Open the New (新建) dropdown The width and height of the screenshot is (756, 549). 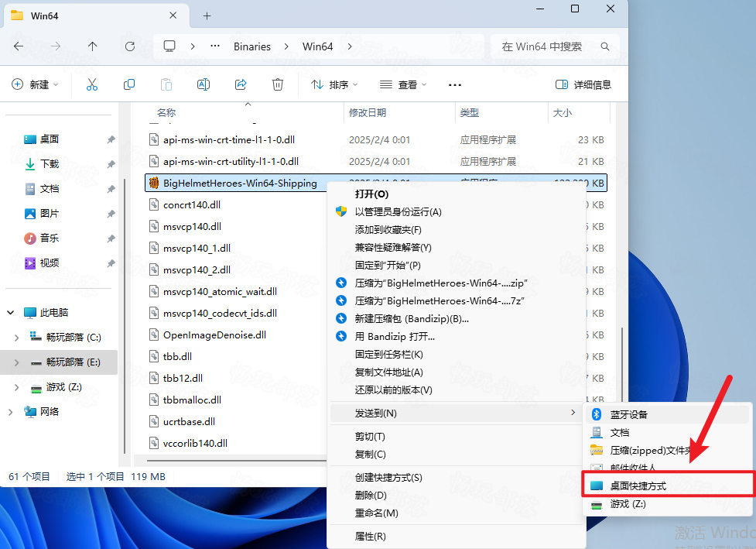pyautogui.click(x=35, y=85)
